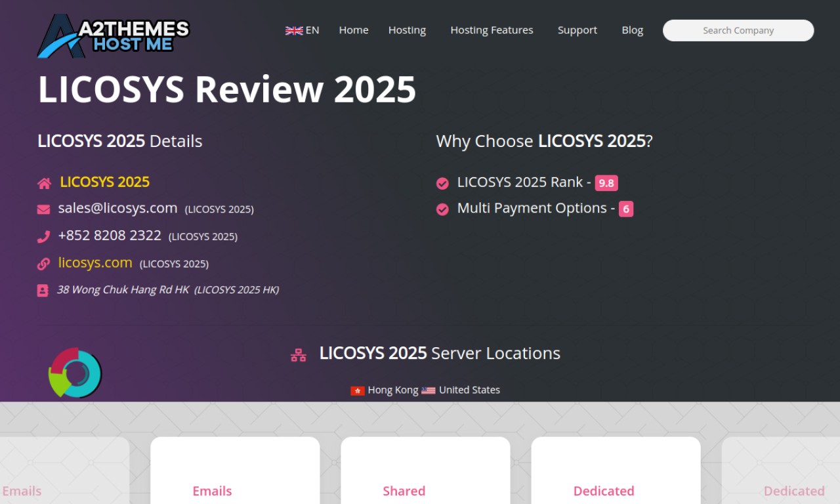Open the yellow LICOSYS 2025 link
The width and height of the screenshot is (840, 504).
[105, 182]
